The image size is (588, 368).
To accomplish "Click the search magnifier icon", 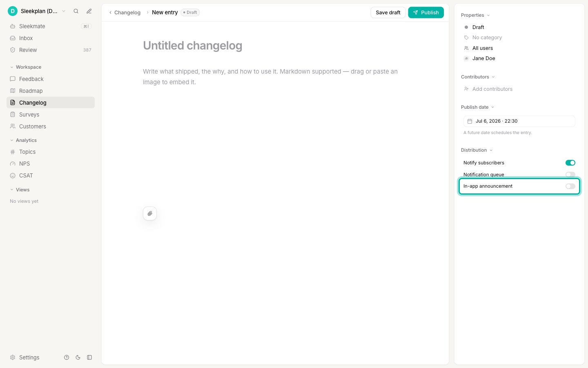I will pyautogui.click(x=76, y=11).
